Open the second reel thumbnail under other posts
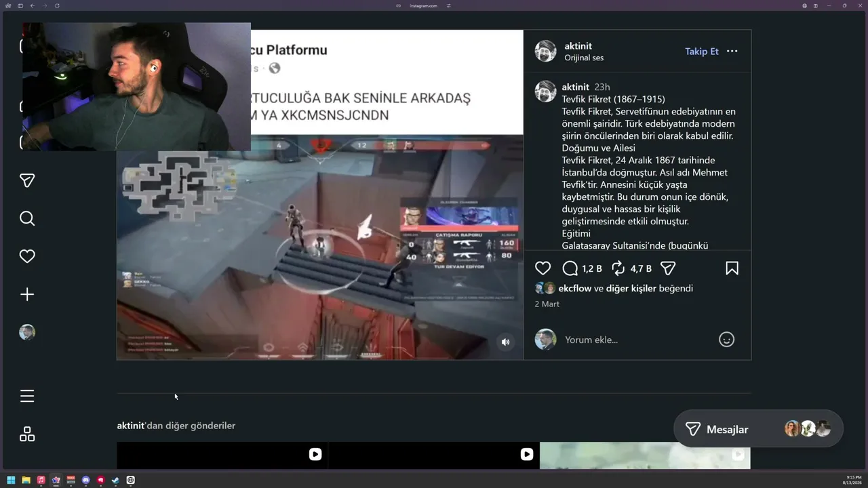 [433, 455]
